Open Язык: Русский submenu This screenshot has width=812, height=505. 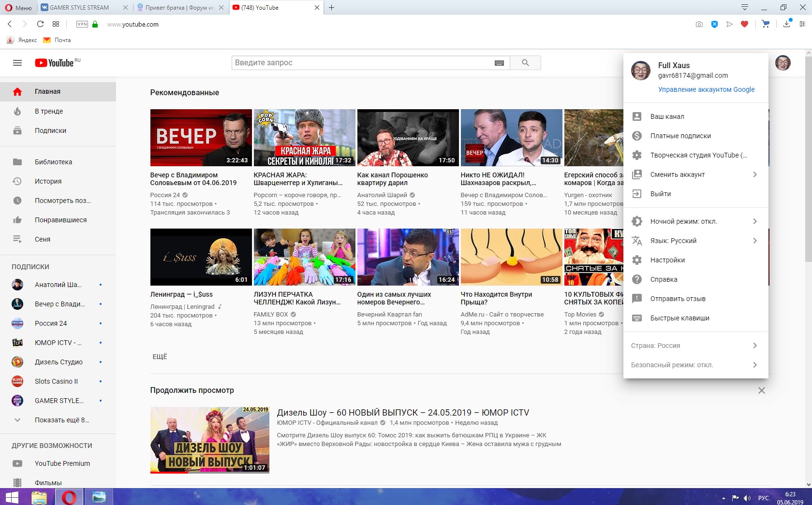click(696, 241)
